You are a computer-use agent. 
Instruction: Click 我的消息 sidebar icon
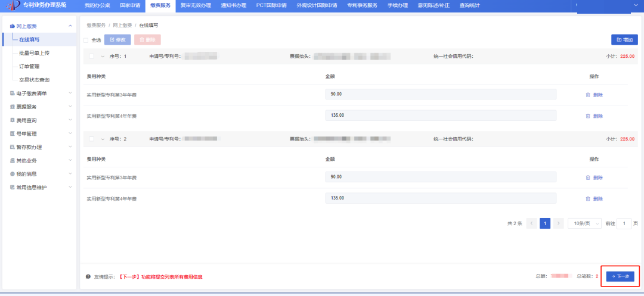point(12,174)
